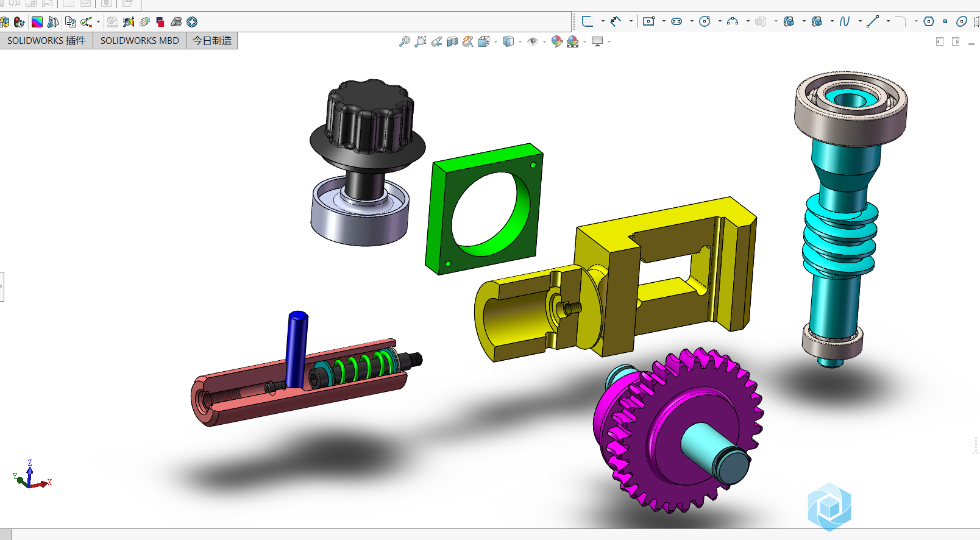Click the Edit Appearance color ball
This screenshot has width=980, height=540.
point(556,41)
